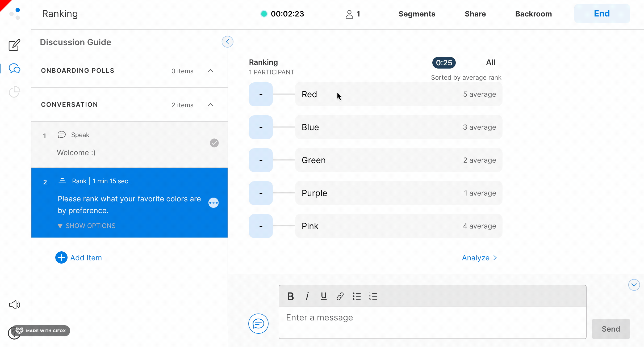Screen dimensions: 644x347
Task: Click the participants person icon
Action: (x=349, y=14)
